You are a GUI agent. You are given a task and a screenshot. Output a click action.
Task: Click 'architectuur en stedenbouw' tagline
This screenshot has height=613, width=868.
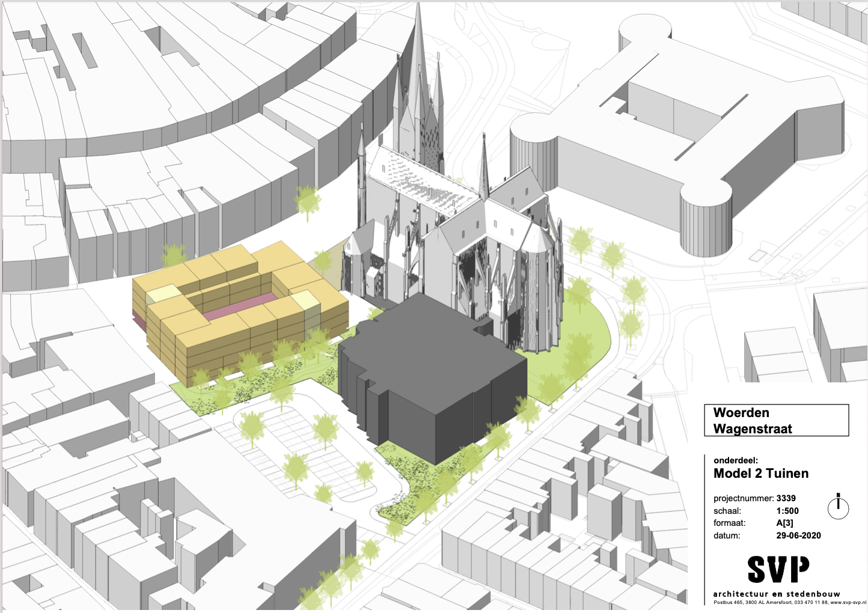click(777, 594)
